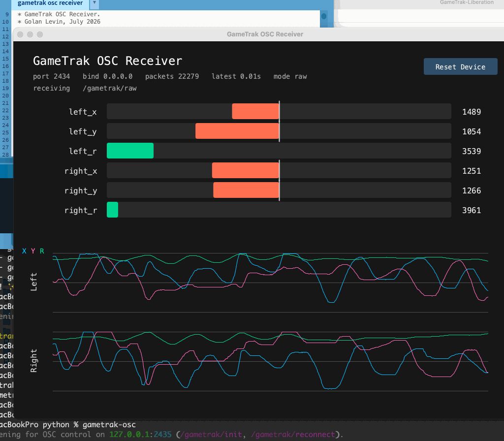Click the left_y orange bar
This screenshot has height=441, width=504.
pos(237,131)
